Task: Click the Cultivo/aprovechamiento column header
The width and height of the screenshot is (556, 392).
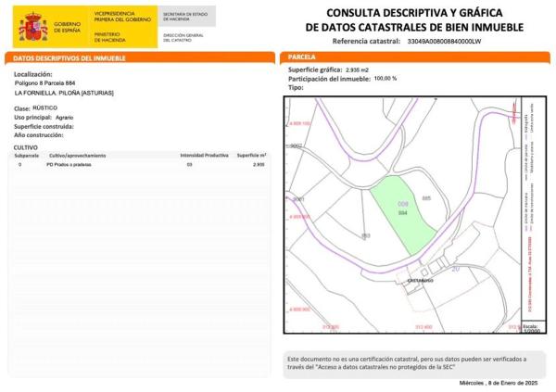Action: [78, 155]
